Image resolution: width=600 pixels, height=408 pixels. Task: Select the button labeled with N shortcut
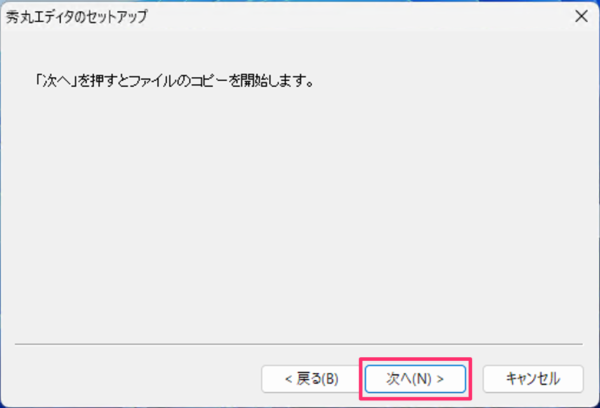pyautogui.click(x=415, y=379)
